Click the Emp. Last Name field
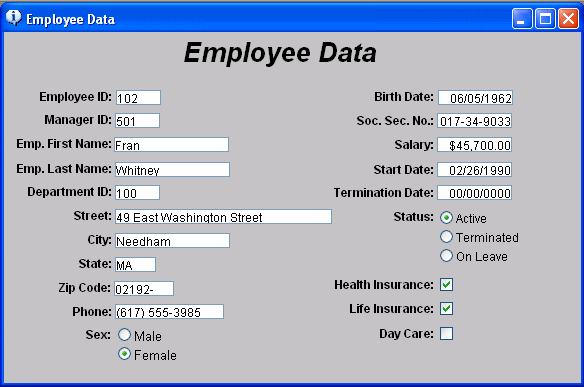This screenshot has height=387, width=584. 172,169
